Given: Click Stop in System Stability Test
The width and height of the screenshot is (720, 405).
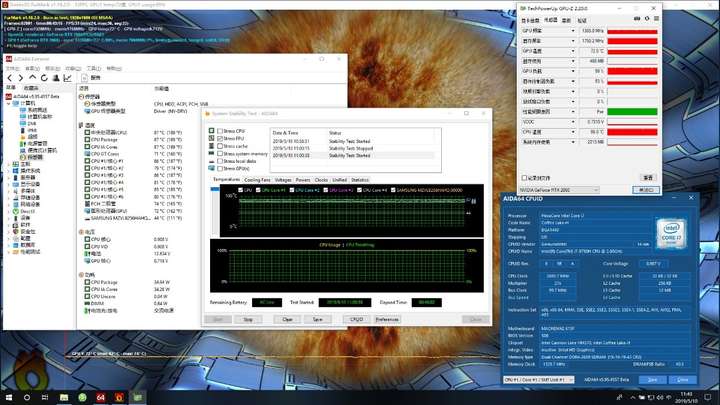Looking at the screenshot, I should (248, 319).
